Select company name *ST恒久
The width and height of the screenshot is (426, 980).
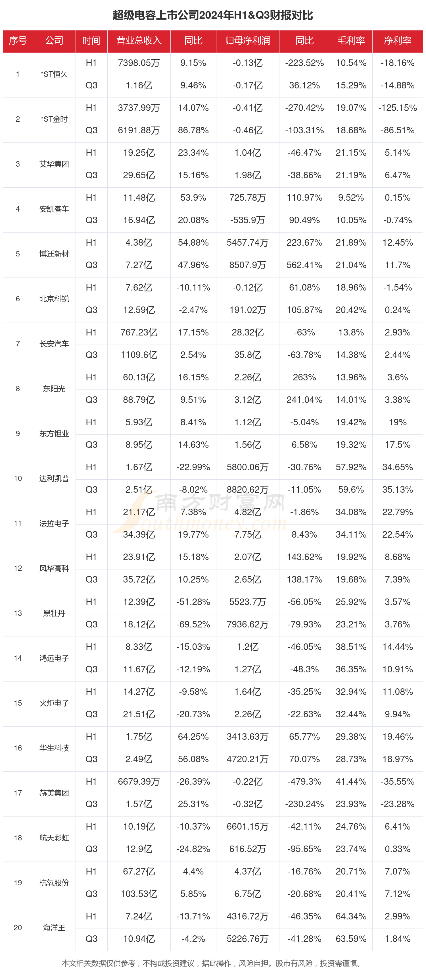54,74
